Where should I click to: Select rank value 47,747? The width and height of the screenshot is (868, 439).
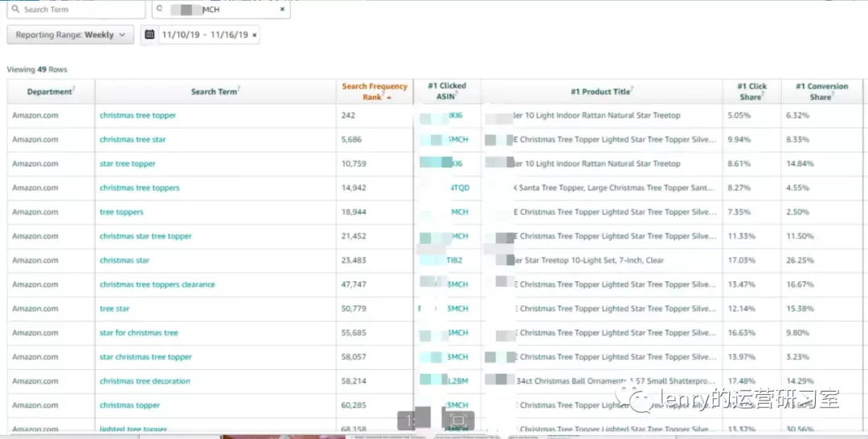(x=354, y=285)
